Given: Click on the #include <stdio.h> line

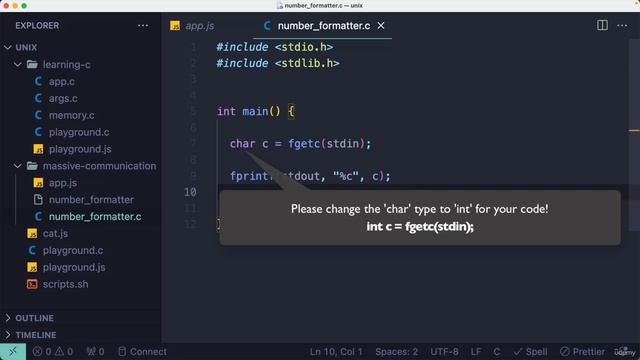Looking at the screenshot, I should (275, 47).
